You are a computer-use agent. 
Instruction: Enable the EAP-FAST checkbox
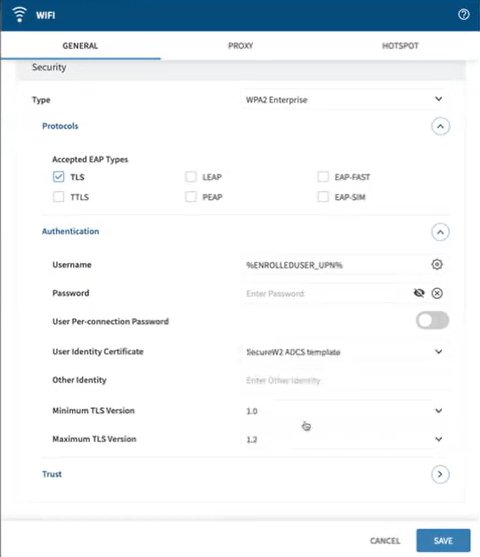(323, 177)
